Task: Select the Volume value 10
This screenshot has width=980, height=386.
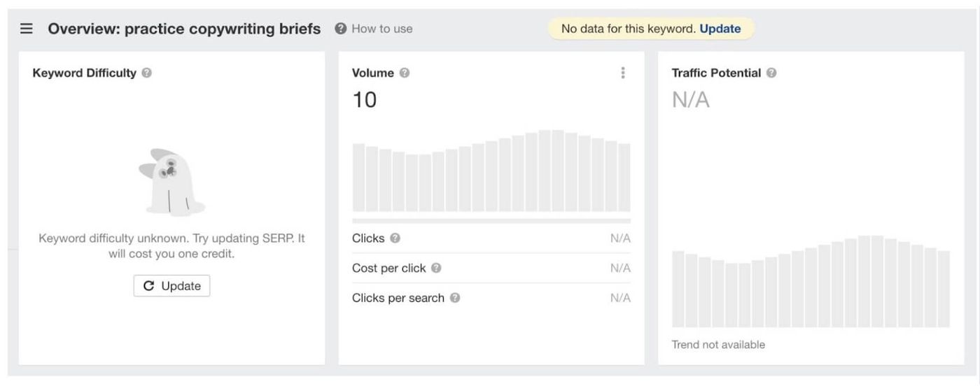Action: coord(364,100)
